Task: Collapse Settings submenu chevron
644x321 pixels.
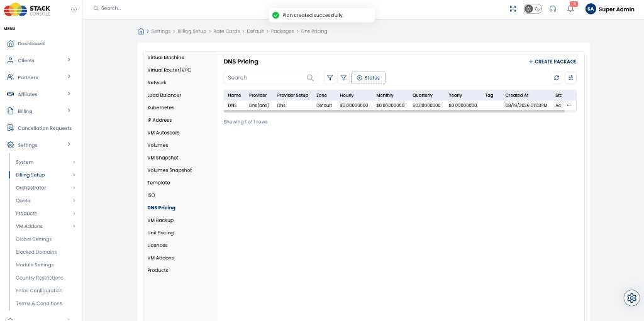Action: (x=69, y=144)
